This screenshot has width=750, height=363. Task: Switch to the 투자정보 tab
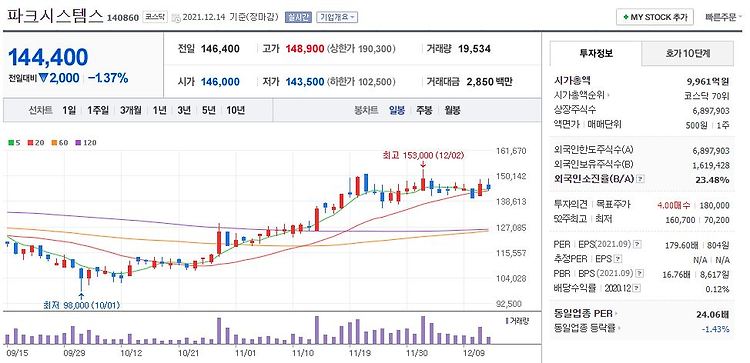coord(596,54)
